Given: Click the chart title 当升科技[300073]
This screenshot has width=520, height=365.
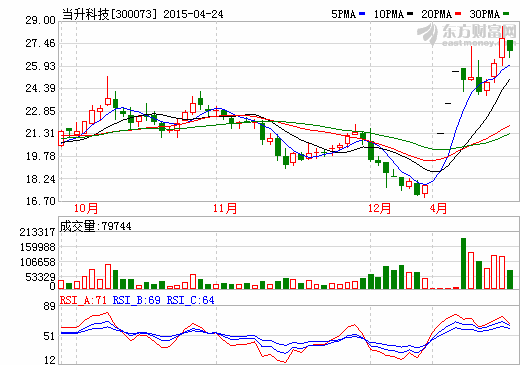Looking at the screenshot, I should tap(109, 14).
